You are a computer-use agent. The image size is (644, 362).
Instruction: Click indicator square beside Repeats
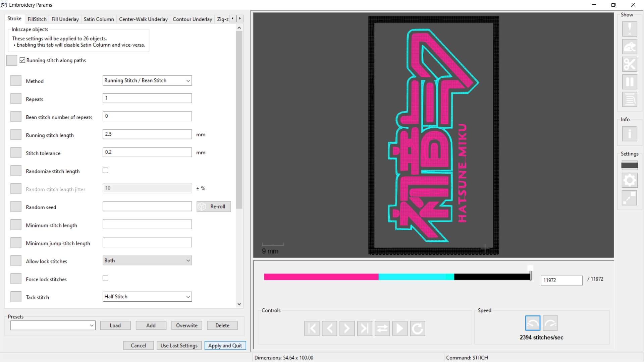click(x=16, y=99)
